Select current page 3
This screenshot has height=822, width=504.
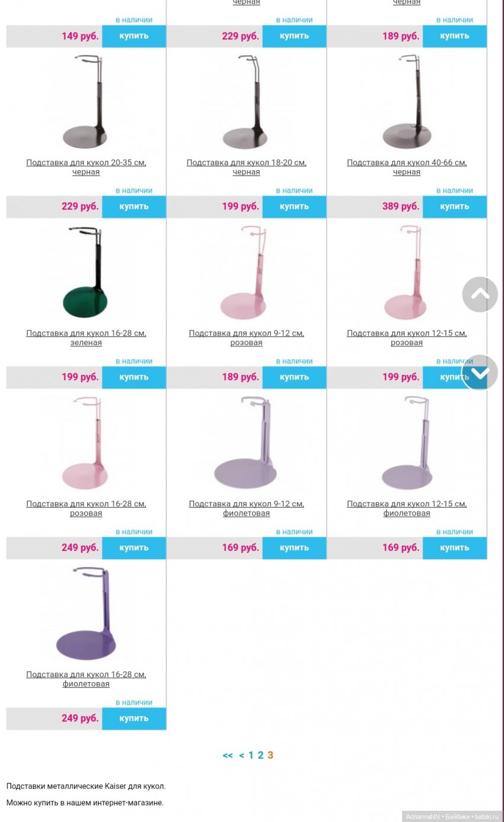270,755
